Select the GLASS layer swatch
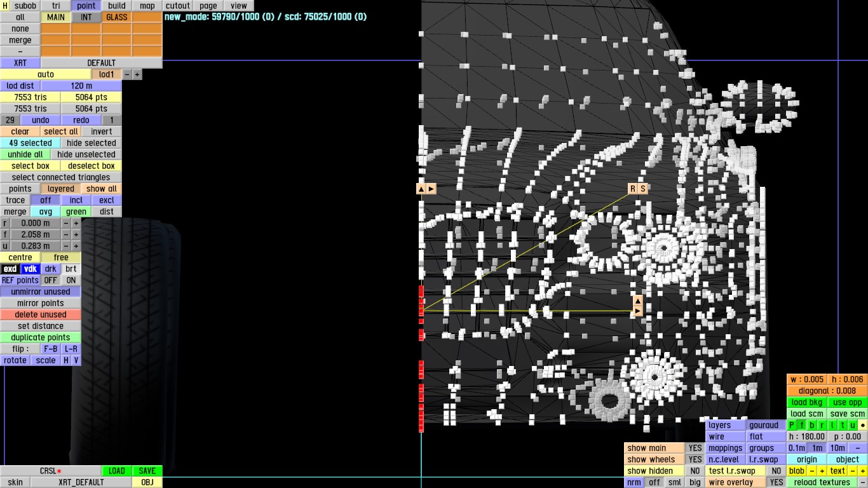 point(117,17)
